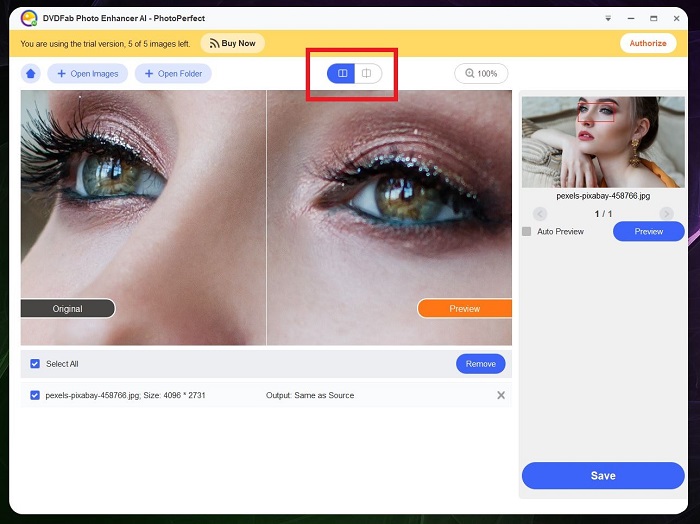700x524 pixels.
Task: Go to the Home icon button
Action: point(30,74)
